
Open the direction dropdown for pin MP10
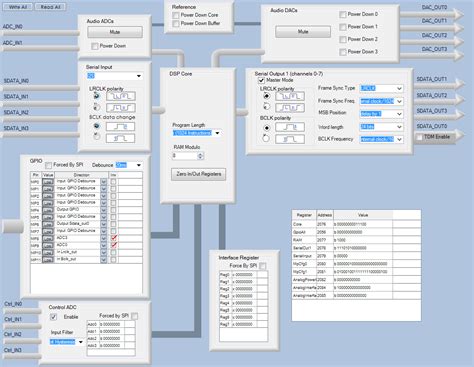point(104,253)
